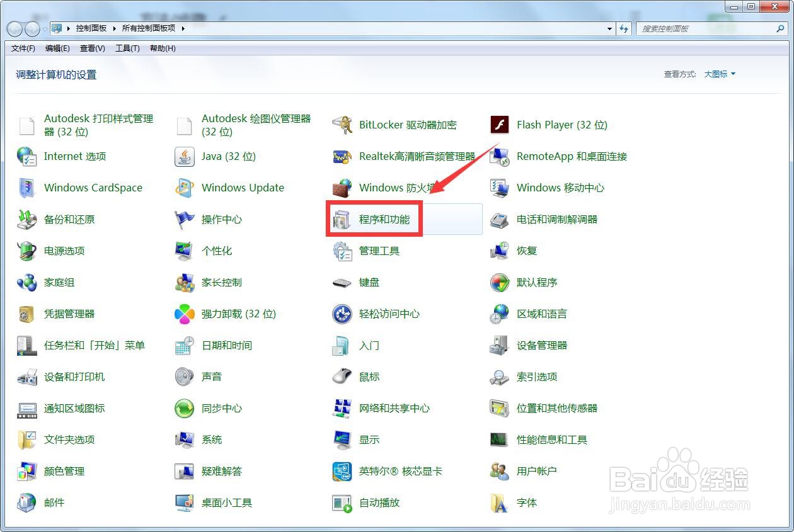Open the 网络和共享中心 icon
The width and height of the screenshot is (794, 532).
click(x=342, y=408)
